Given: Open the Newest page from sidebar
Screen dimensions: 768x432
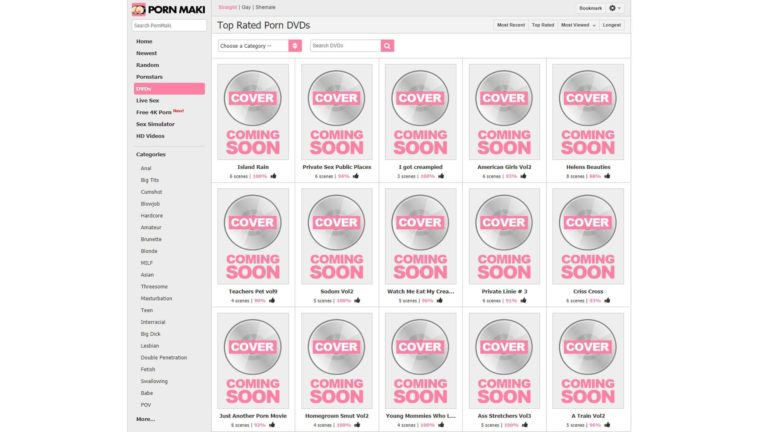Looking at the screenshot, I should tap(147, 53).
